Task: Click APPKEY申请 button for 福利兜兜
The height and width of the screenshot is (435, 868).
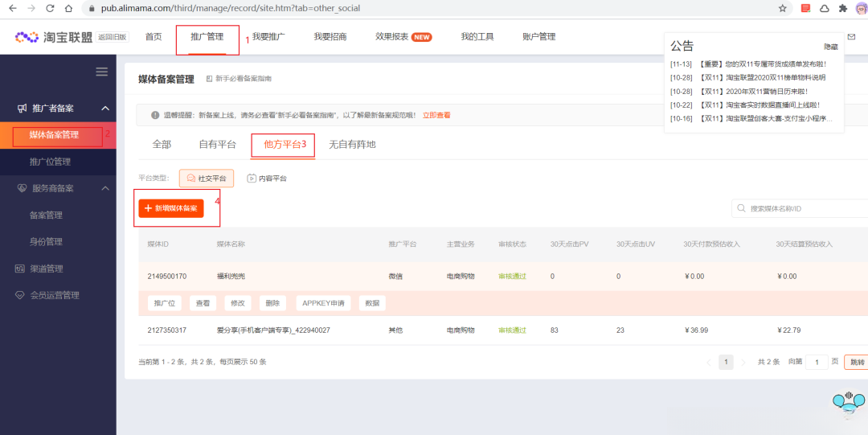Action: 323,303
